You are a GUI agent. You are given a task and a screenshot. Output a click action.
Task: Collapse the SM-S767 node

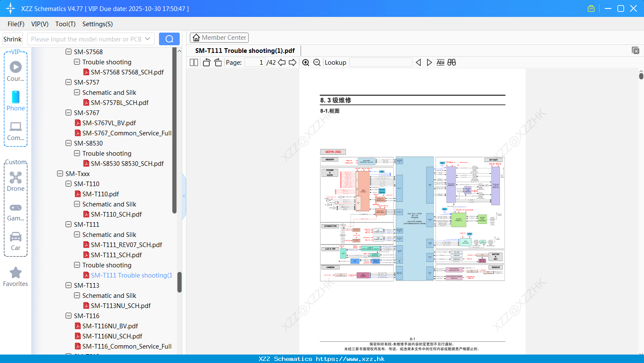click(69, 113)
